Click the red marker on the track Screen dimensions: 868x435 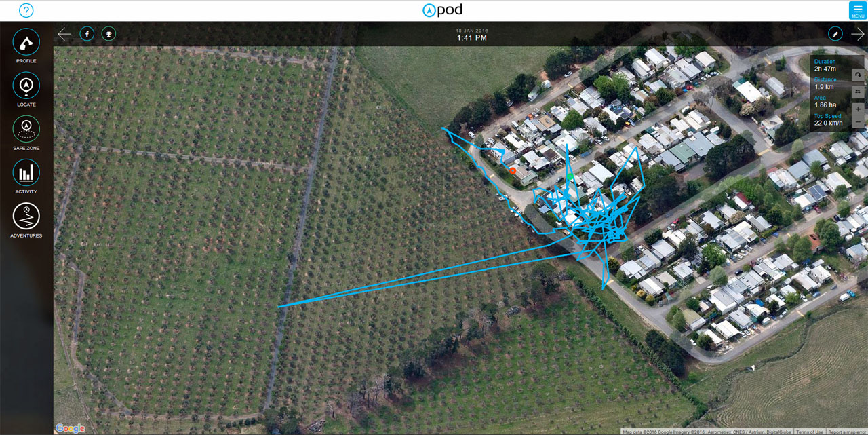point(513,170)
